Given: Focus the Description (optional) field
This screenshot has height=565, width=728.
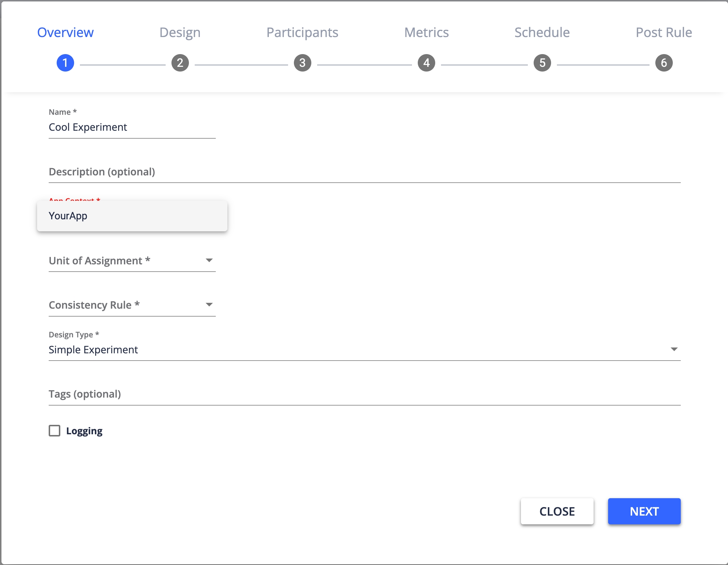Looking at the screenshot, I should (x=364, y=172).
